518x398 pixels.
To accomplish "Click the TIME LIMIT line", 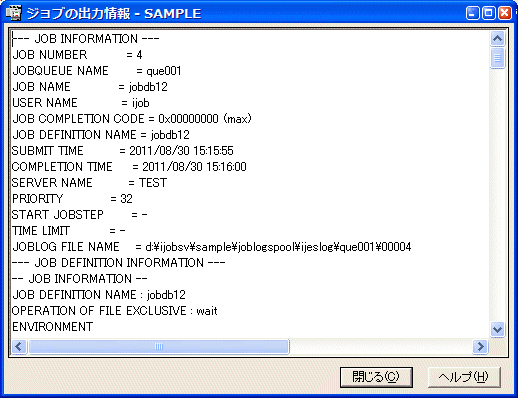I will (69, 231).
